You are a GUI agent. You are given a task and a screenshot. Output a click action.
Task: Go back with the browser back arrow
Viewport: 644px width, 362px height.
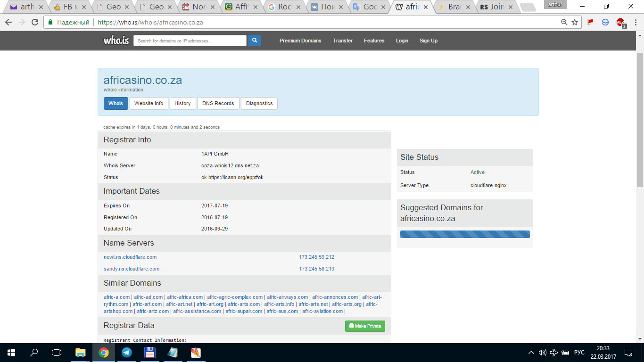(x=8, y=22)
